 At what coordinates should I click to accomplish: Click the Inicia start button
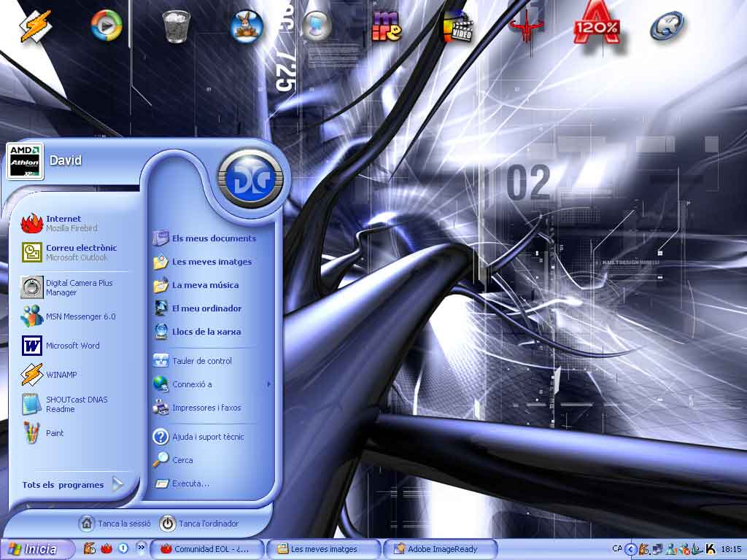click(x=38, y=549)
